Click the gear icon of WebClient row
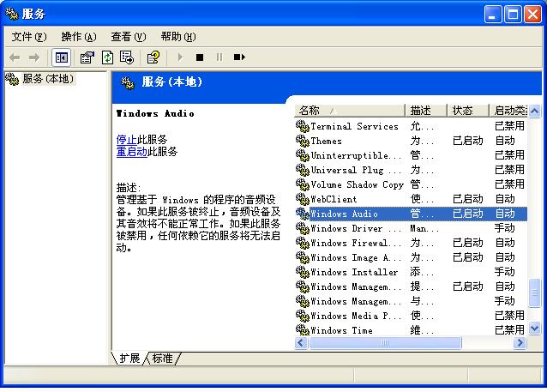Viewport: 547px width, 392px height. pos(303,199)
